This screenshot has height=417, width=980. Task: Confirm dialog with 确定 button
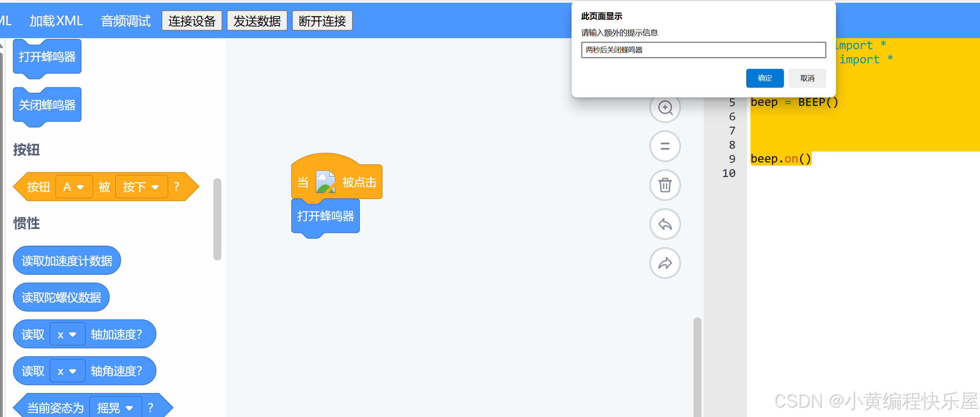click(x=764, y=78)
